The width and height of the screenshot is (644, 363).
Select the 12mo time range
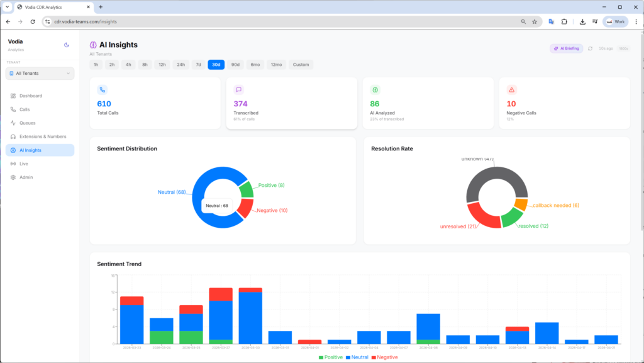coord(277,64)
